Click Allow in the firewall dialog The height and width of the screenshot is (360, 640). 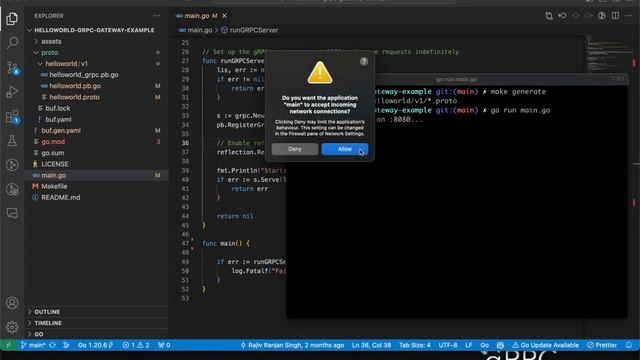pos(345,149)
